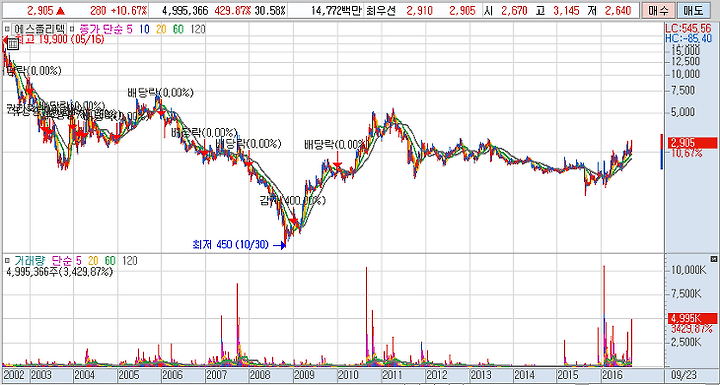Click the 20-day volume average label
Viewport: 720px width, 385px height.
(x=94, y=261)
